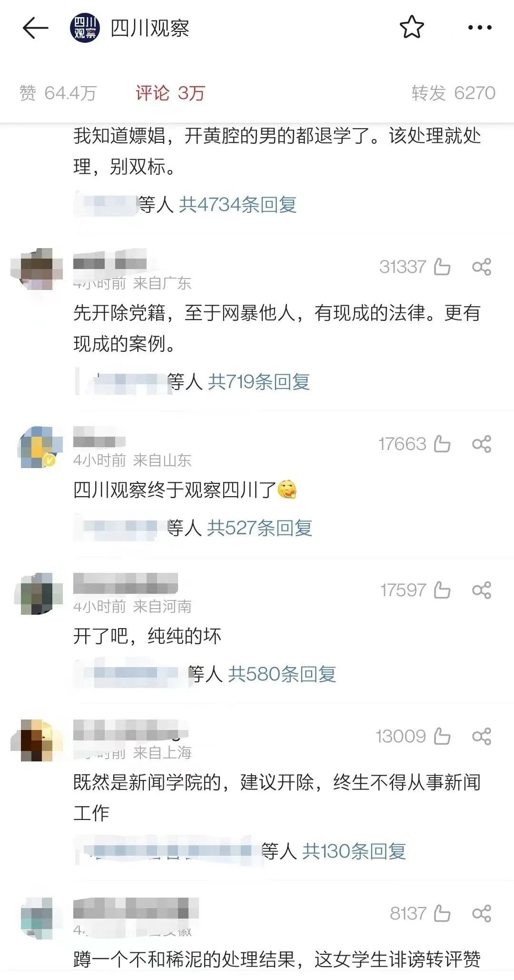Open the 四川观察 account avatar logo

click(85, 29)
